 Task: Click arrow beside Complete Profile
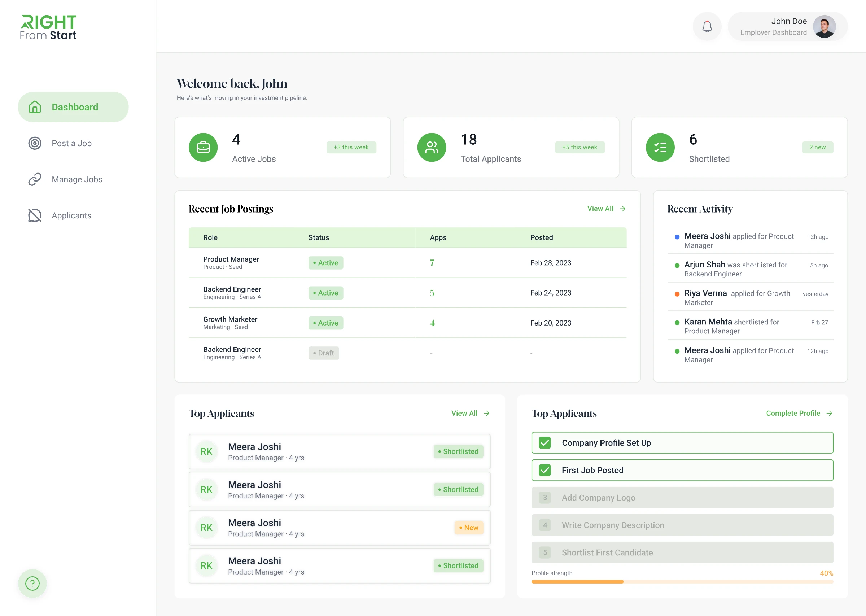pos(830,413)
